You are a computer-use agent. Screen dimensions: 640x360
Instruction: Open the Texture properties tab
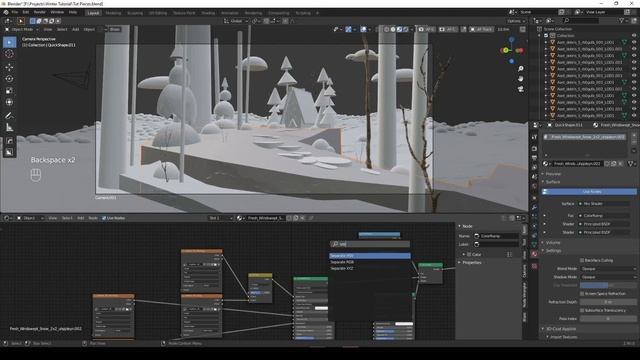534,267
